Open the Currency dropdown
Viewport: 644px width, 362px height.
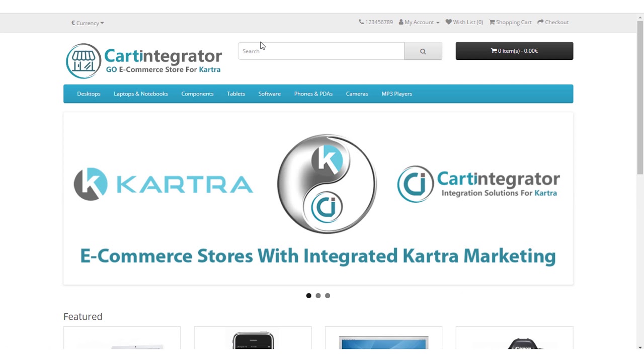pyautogui.click(x=88, y=23)
